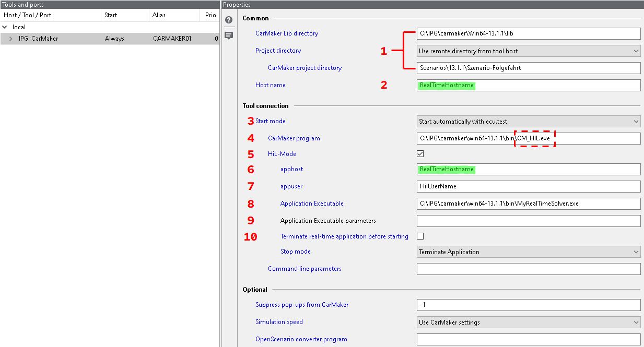644x347 pixels.
Task: Collapse the local host tree node
Action: [x=5, y=27]
